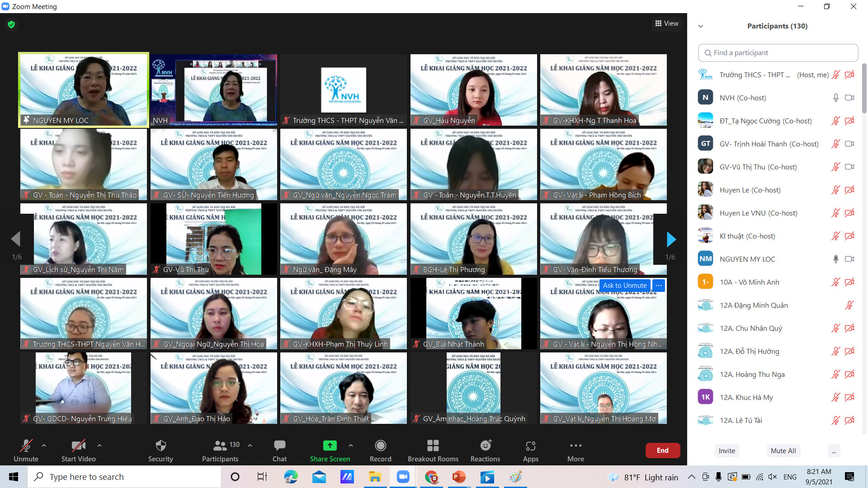Open the View layout menu
The image size is (868, 488).
point(667,23)
